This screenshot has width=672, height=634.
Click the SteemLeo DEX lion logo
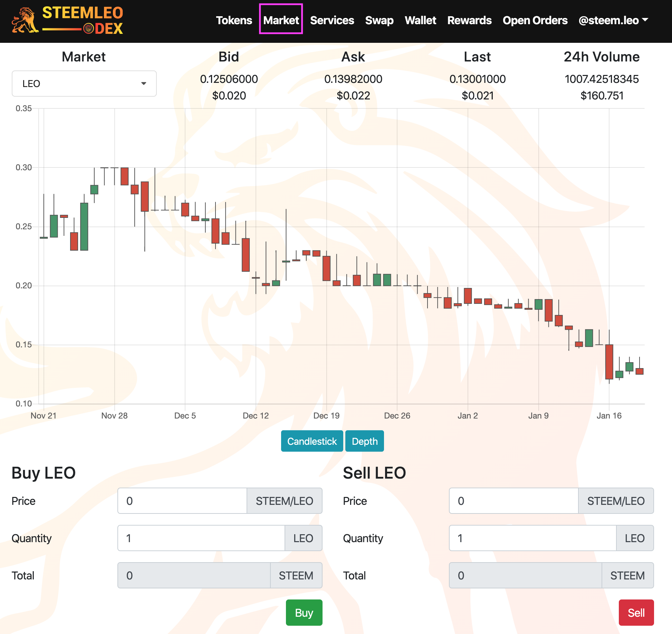(x=67, y=21)
